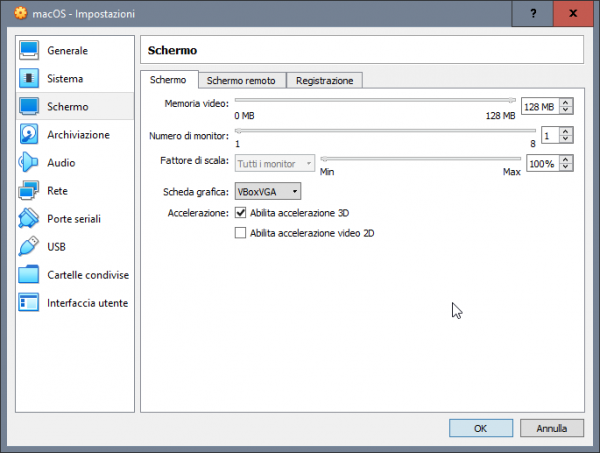Image resolution: width=600 pixels, height=453 pixels.
Task: Open the Scheda grafica VBoxVGA dropdown
Action: click(x=267, y=190)
